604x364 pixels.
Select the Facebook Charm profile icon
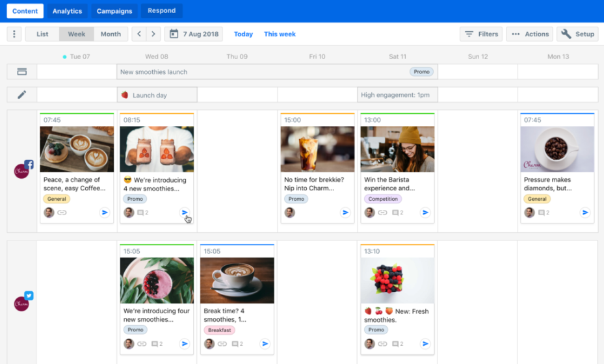(23, 170)
